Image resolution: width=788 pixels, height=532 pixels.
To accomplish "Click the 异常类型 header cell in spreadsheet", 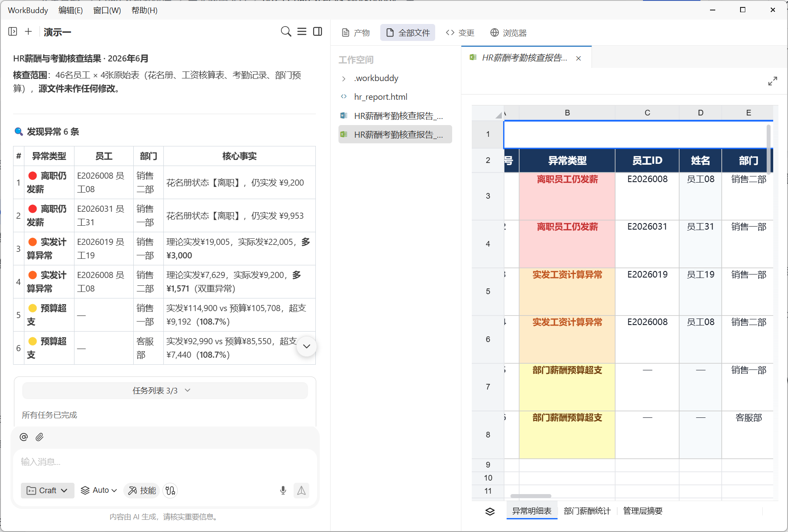I will (567, 161).
